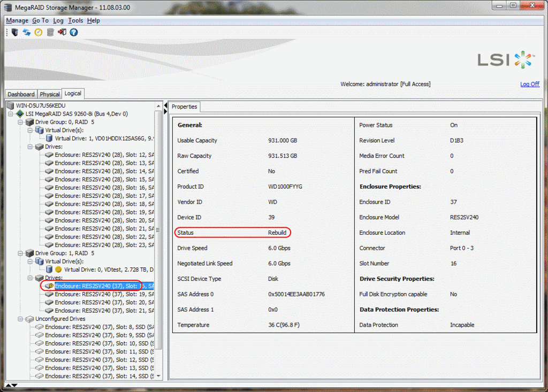Click the rebuilding drive icon for Slot 16
This screenshot has height=392, width=548.
[49, 286]
